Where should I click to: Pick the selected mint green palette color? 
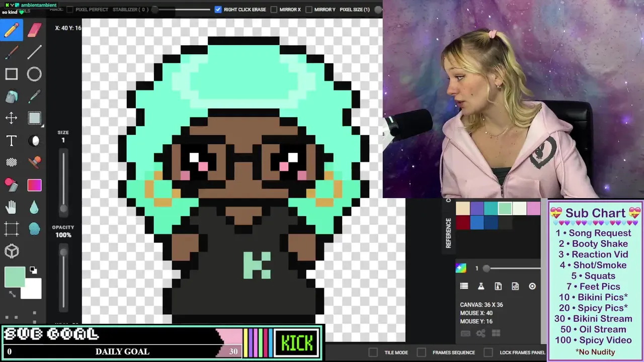point(505,208)
